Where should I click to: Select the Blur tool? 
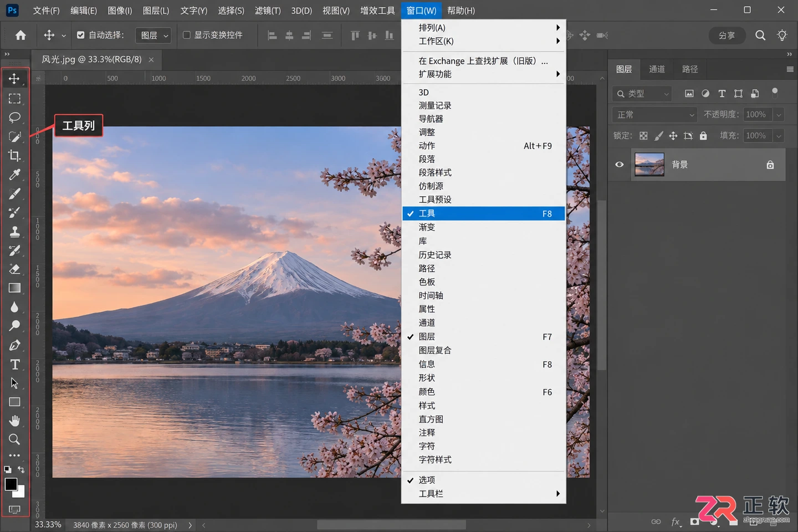pyautogui.click(x=14, y=306)
